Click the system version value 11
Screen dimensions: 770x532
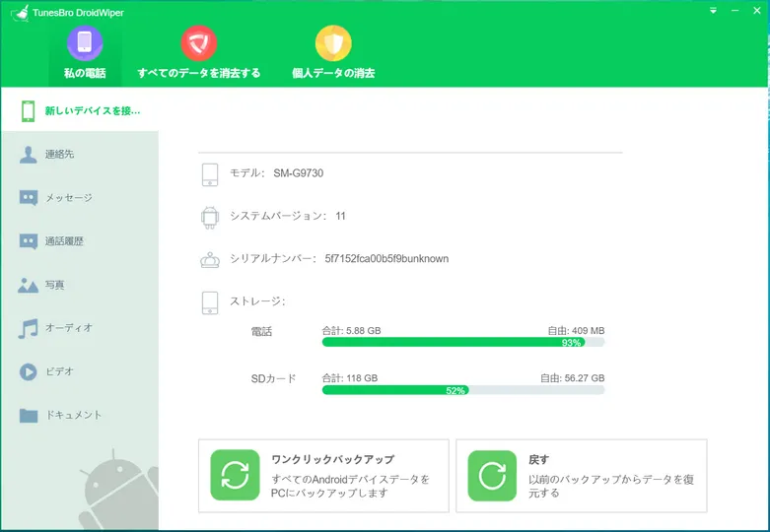pos(341,216)
